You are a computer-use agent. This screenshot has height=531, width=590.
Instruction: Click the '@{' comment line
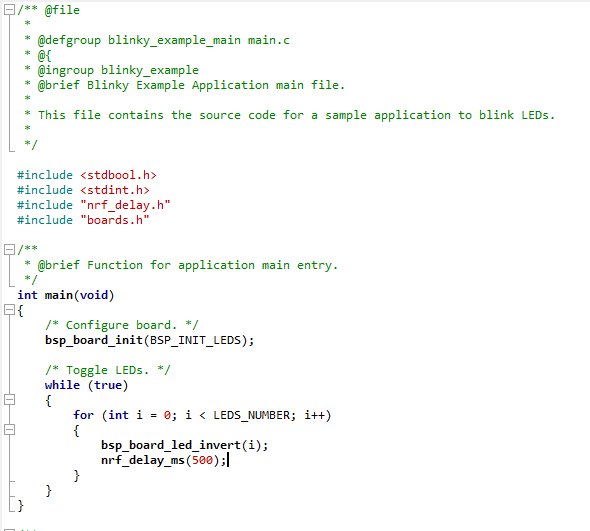pyautogui.click(x=44, y=56)
